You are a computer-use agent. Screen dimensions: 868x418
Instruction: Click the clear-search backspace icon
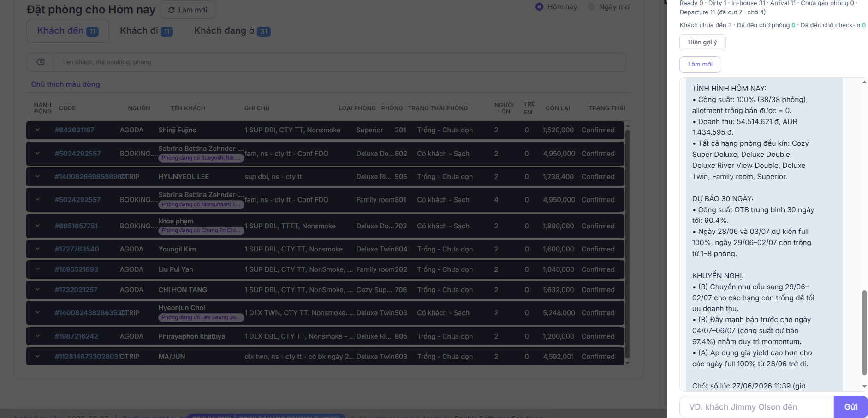pos(41,62)
